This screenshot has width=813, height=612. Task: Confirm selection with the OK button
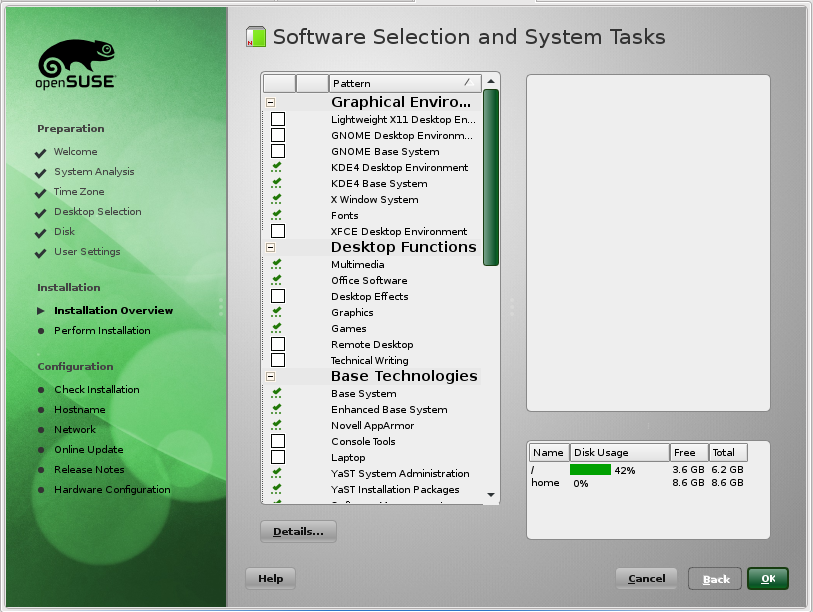(768, 579)
